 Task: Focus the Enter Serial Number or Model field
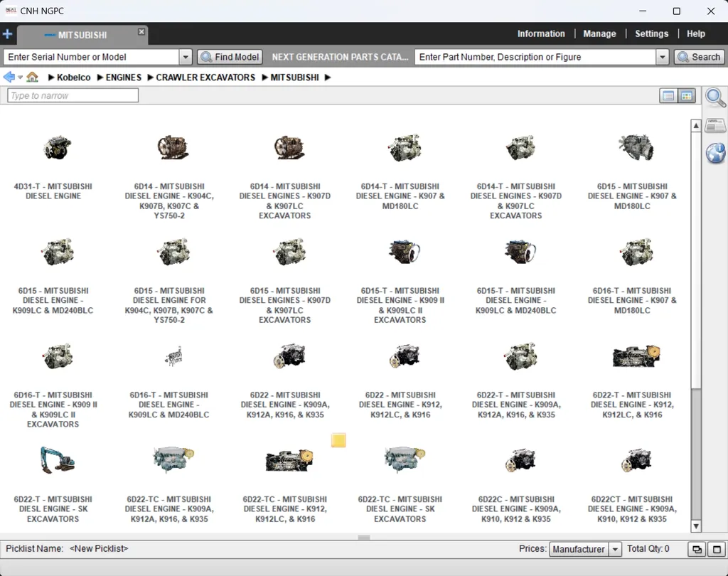[92, 57]
